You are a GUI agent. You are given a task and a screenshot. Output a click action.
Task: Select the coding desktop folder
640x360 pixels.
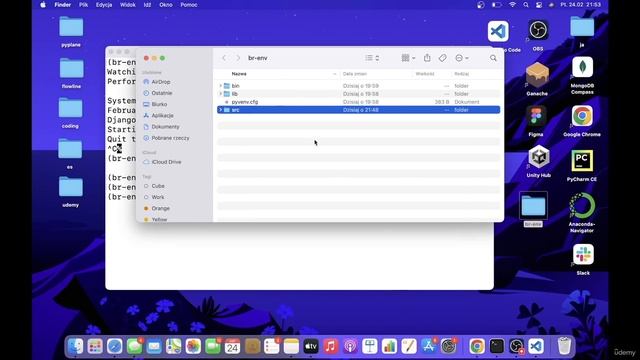coord(70,108)
